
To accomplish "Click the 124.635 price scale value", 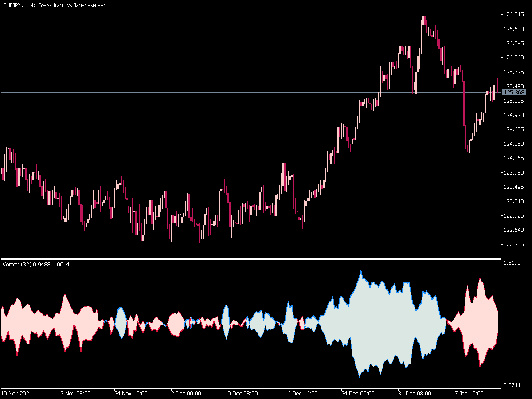I will [514, 129].
